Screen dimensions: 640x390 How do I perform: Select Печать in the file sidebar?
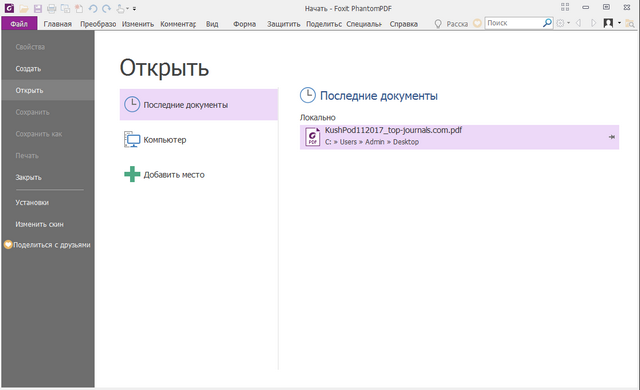[x=27, y=155]
